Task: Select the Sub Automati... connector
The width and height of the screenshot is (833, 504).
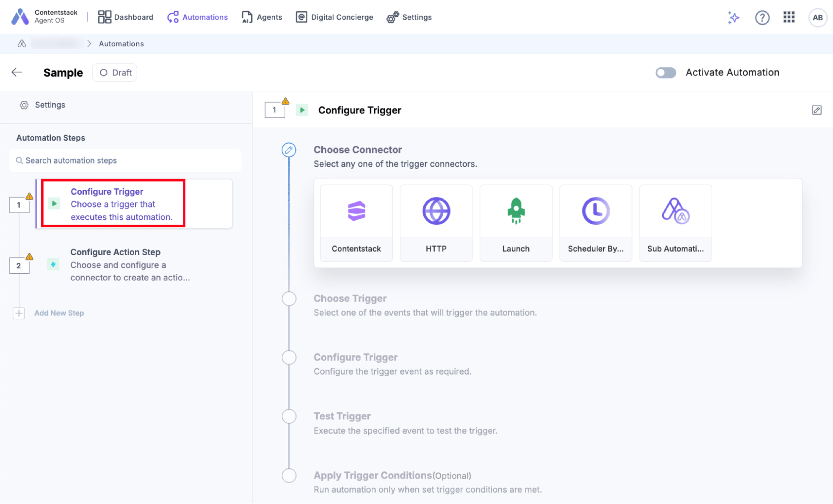Action: point(676,223)
